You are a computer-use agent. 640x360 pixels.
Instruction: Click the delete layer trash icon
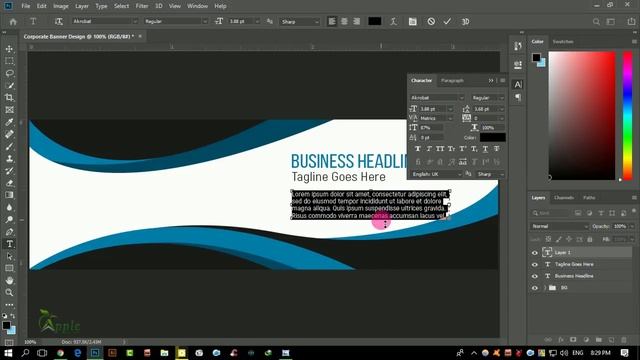pos(624,340)
